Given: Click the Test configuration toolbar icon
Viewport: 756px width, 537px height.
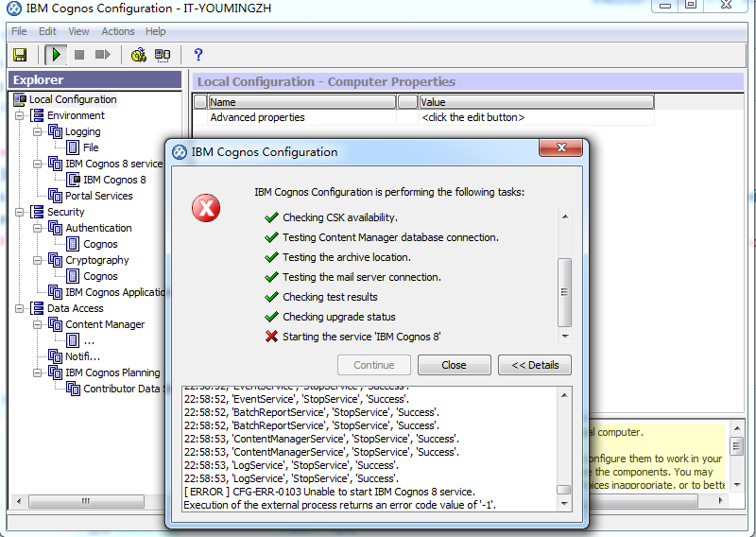Looking at the screenshot, I should click(139, 55).
